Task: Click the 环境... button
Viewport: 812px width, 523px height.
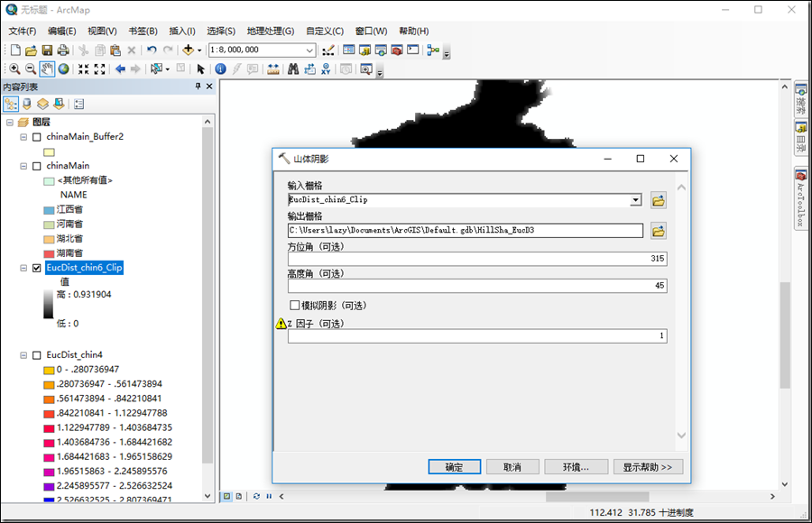Action: pos(577,466)
